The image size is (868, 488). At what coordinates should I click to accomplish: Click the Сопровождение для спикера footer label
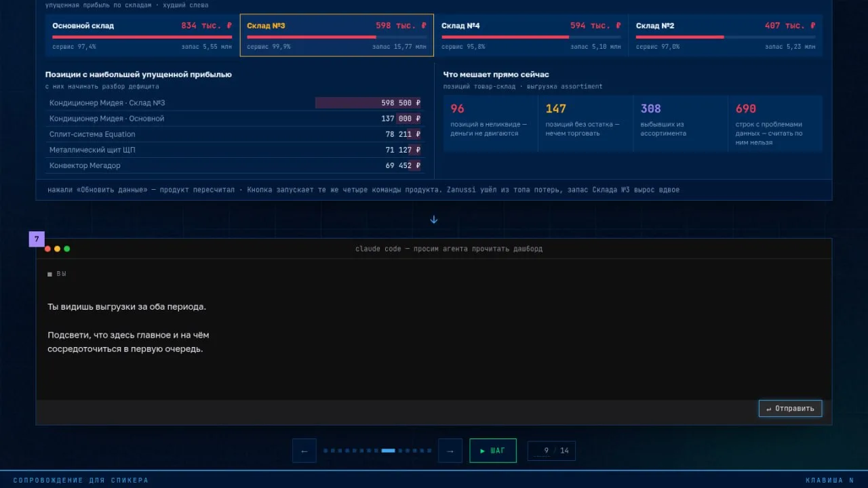tap(81, 481)
